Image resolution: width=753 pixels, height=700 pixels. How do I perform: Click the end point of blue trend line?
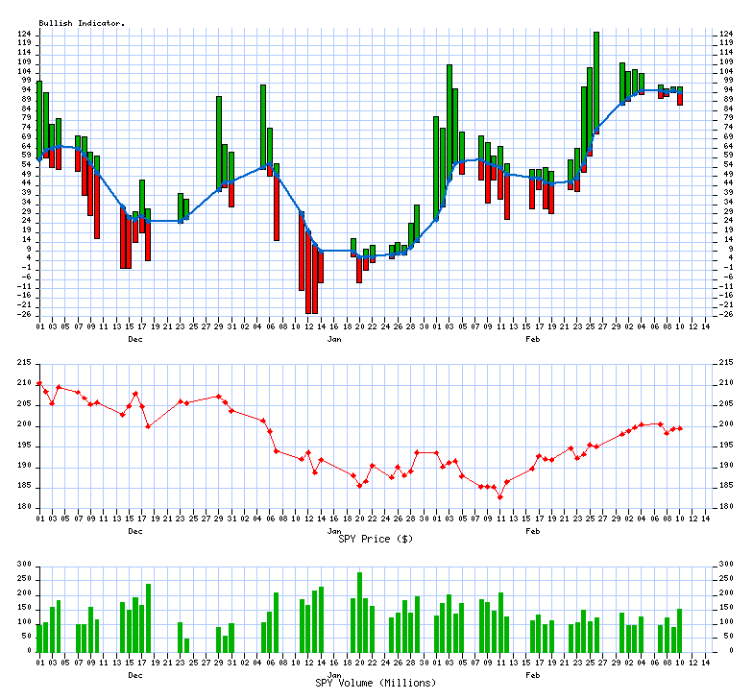680,91
